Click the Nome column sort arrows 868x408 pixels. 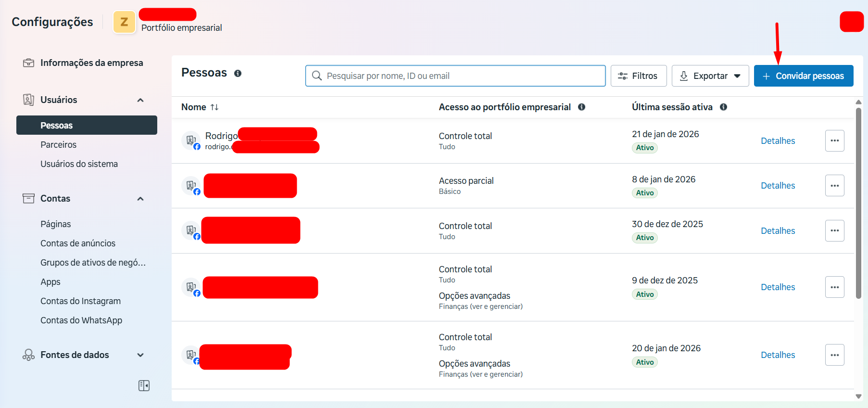214,107
